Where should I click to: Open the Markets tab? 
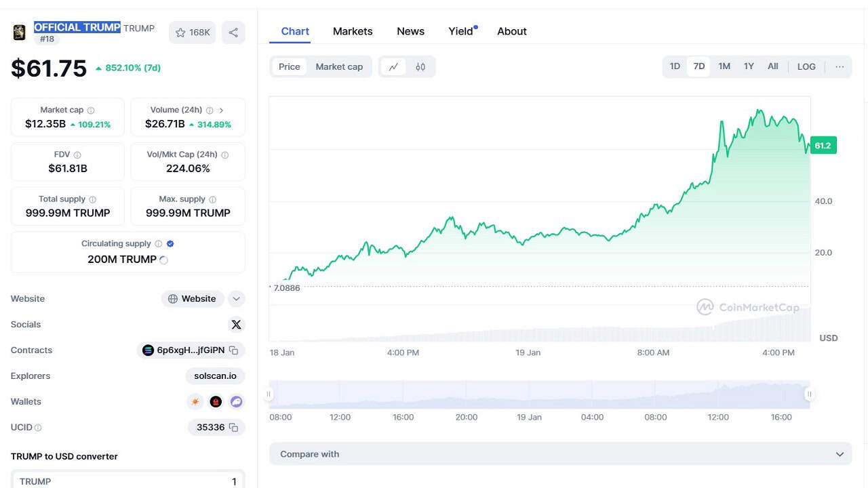[x=353, y=31]
